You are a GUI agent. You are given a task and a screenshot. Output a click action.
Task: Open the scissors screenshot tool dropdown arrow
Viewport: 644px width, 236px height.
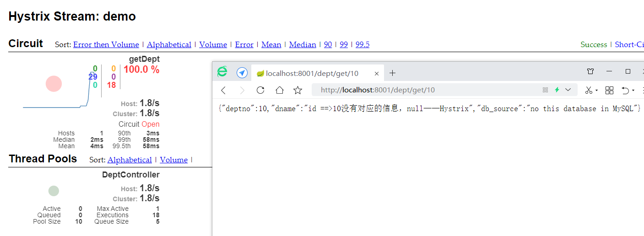tap(597, 91)
